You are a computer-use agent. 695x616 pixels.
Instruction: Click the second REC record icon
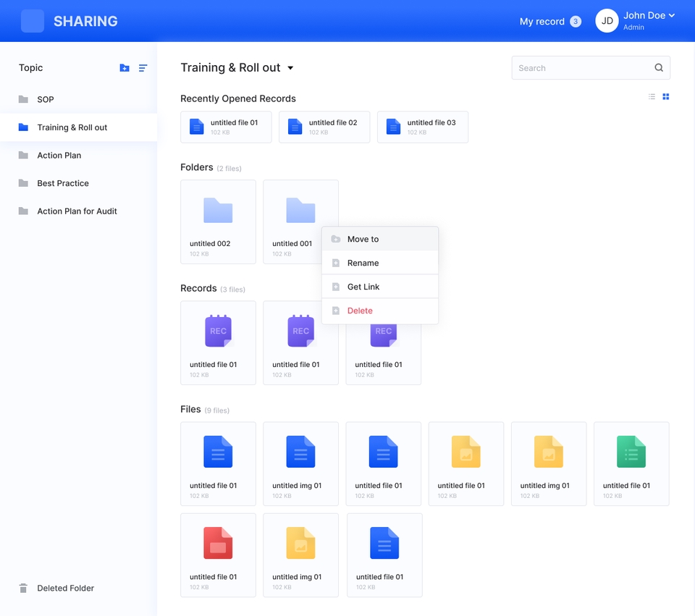click(x=301, y=331)
